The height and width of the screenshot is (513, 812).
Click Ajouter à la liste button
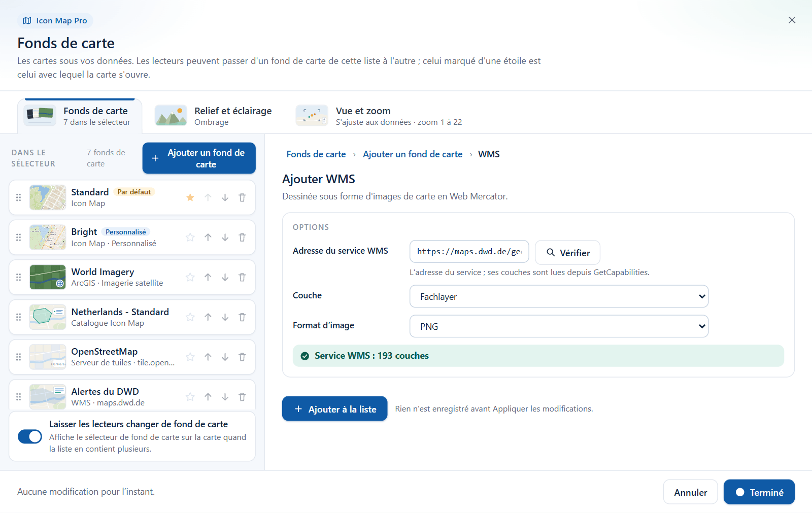tap(335, 409)
